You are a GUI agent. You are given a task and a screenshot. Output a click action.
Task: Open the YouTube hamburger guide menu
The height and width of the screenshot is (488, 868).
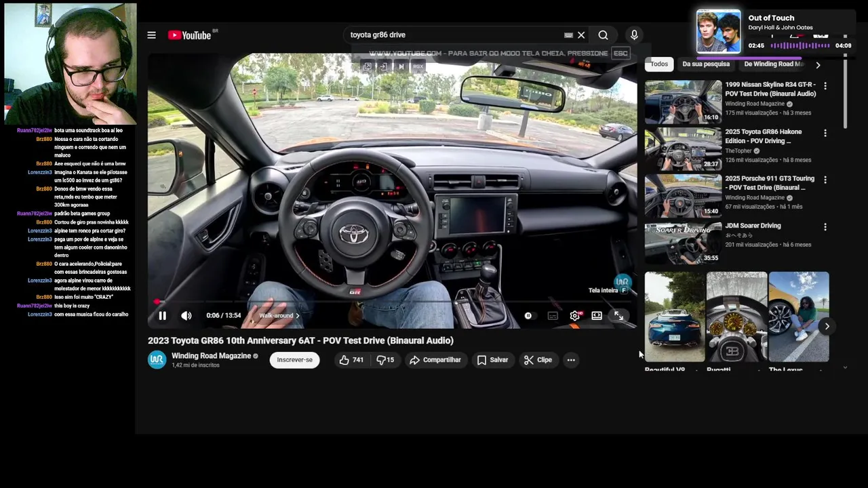152,35
